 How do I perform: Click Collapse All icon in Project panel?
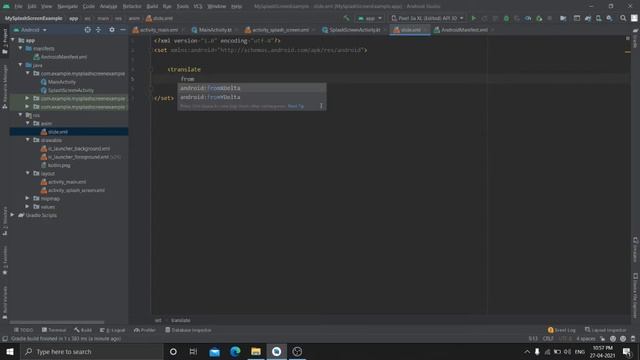pos(98,30)
